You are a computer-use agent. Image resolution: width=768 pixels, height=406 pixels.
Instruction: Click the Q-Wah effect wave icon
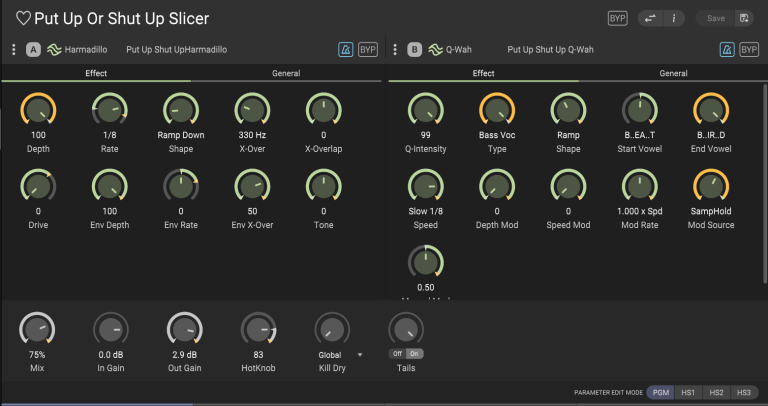435,49
